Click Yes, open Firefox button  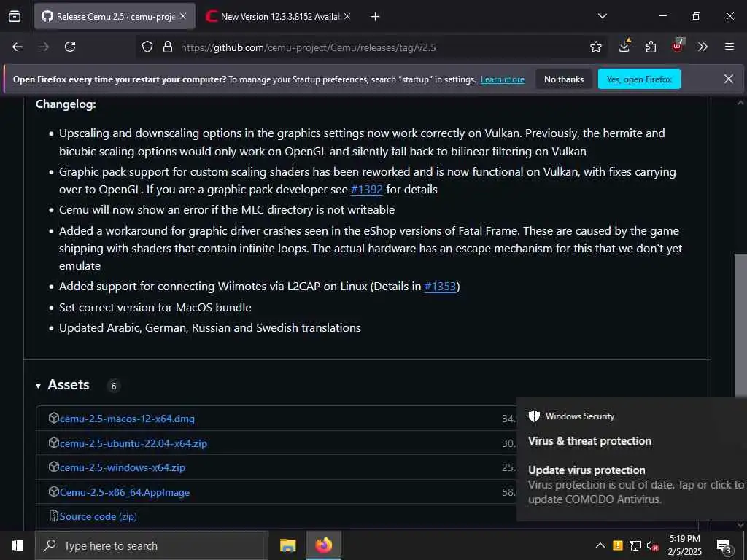(x=639, y=79)
